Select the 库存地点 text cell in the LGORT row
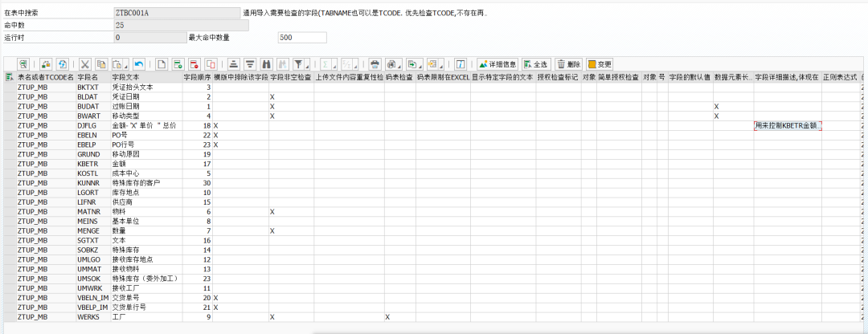This screenshot has width=868, height=334. (x=146, y=193)
